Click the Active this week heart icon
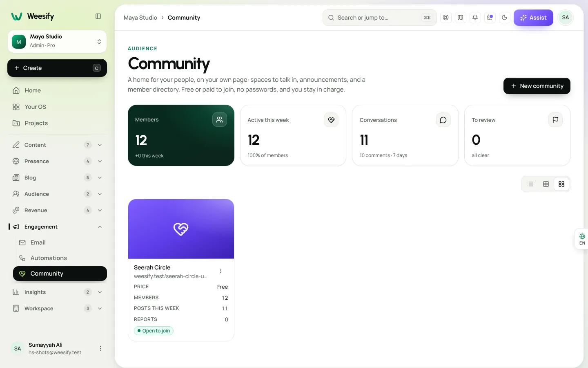The height and width of the screenshot is (368, 588). [x=331, y=120]
